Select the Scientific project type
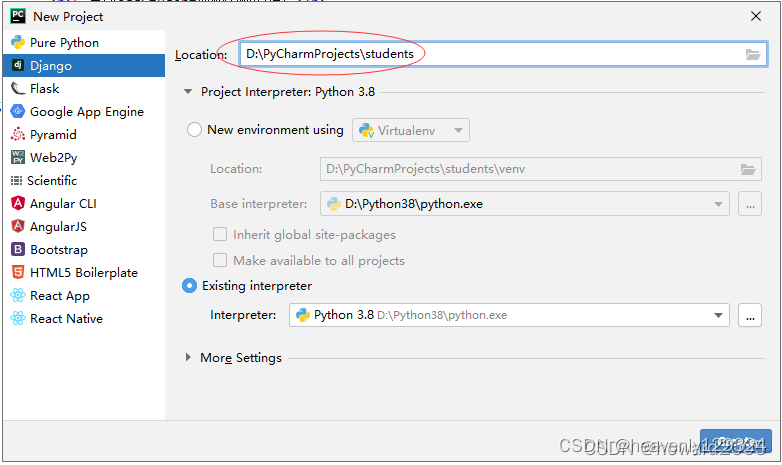The image size is (782, 465). (x=84, y=180)
